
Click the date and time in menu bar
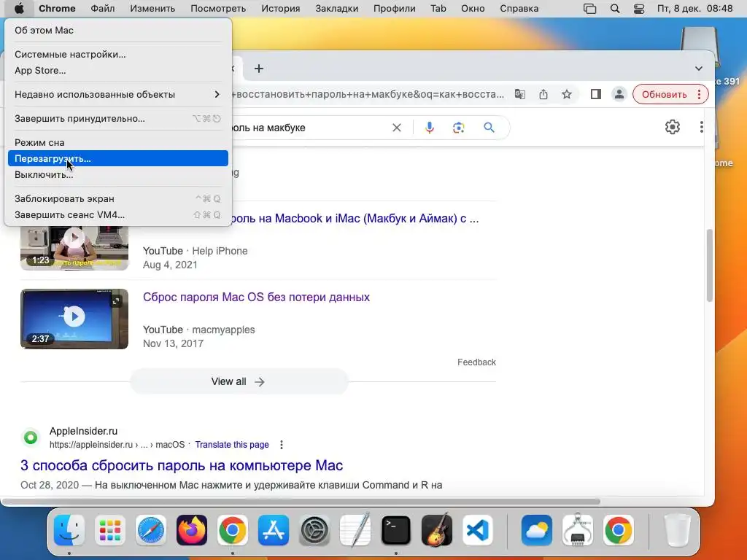click(x=694, y=9)
